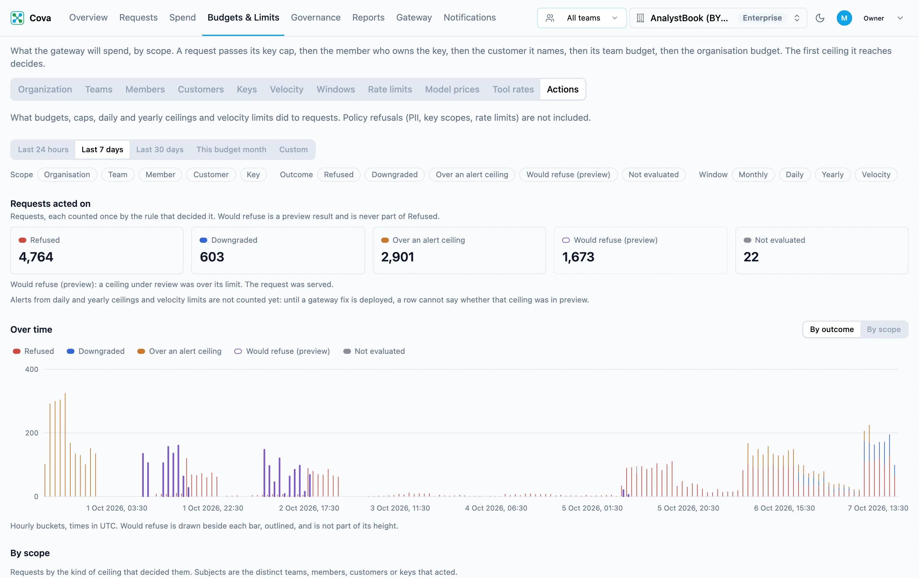Filter by the Monthly window chip
Image resolution: width=924 pixels, height=578 pixels.
753,175
